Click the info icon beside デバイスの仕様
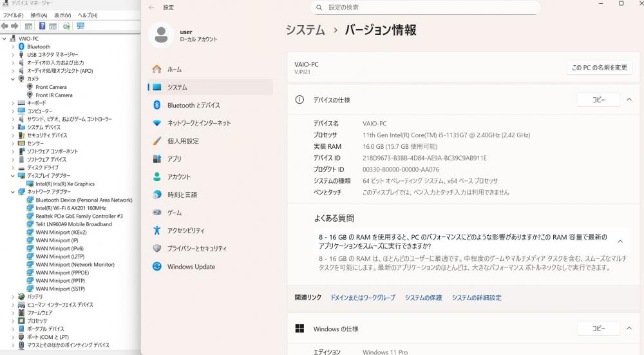The image size is (644, 355). click(300, 99)
